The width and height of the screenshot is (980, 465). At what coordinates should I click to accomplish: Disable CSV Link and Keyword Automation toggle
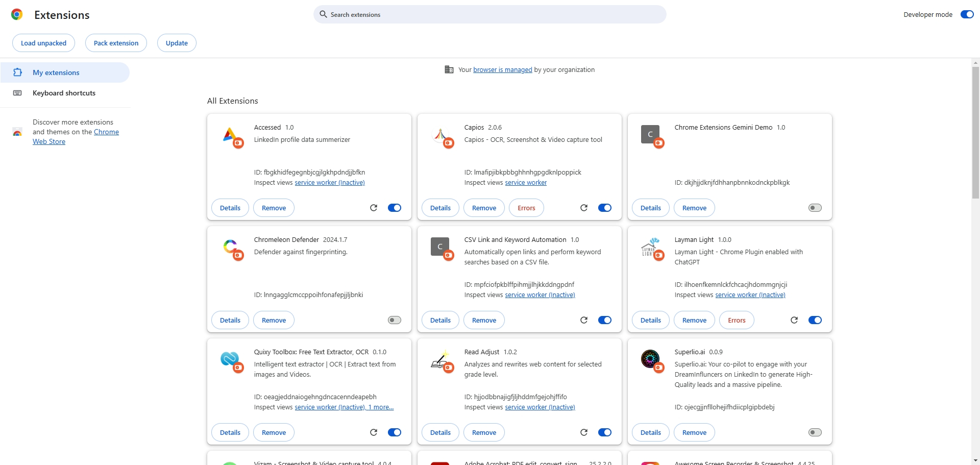tap(605, 320)
